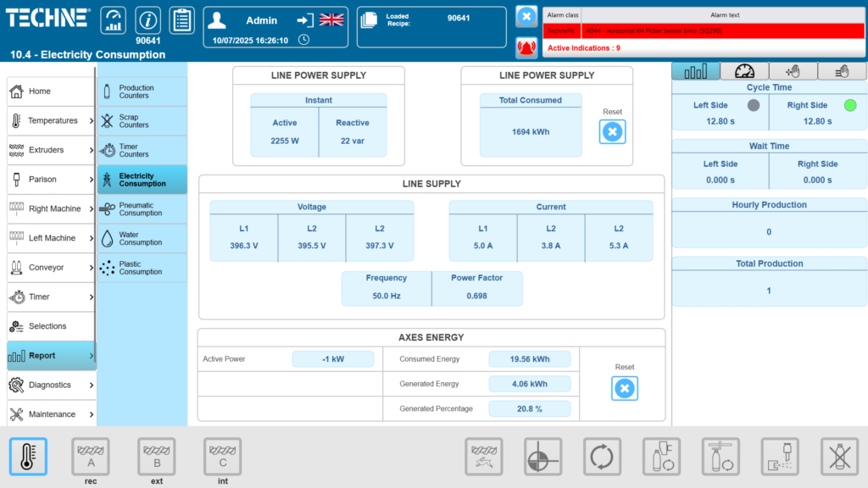Open the red alarm siren icon
This screenshot has width=868, height=488.
pos(526,47)
